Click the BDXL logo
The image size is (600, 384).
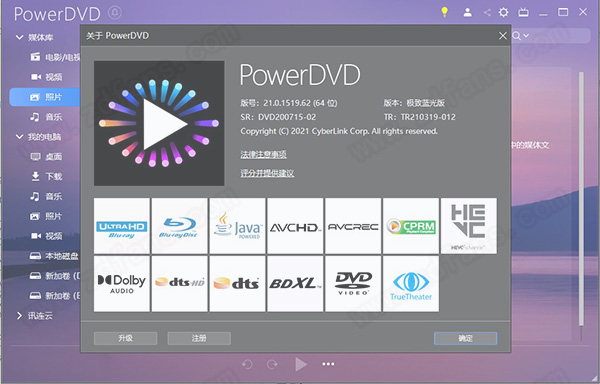[x=295, y=283]
